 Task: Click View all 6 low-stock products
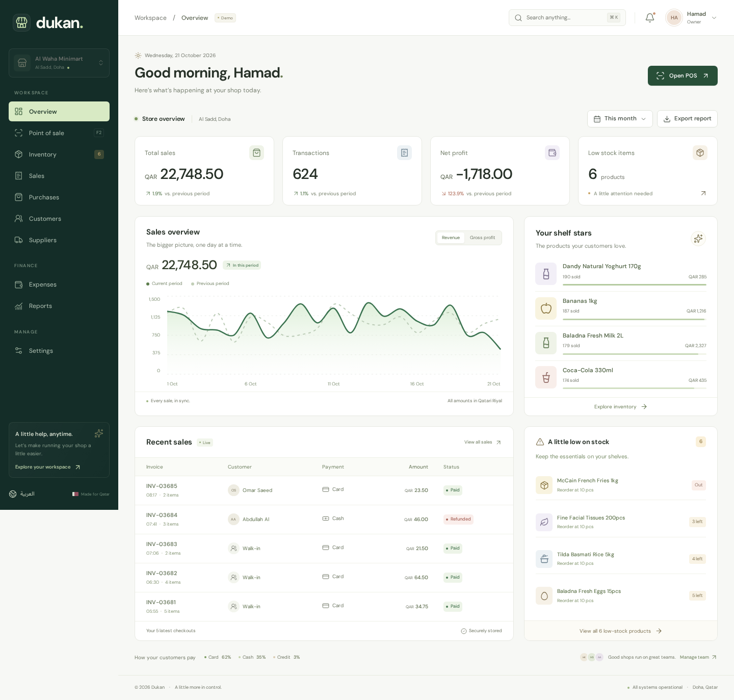(620, 631)
